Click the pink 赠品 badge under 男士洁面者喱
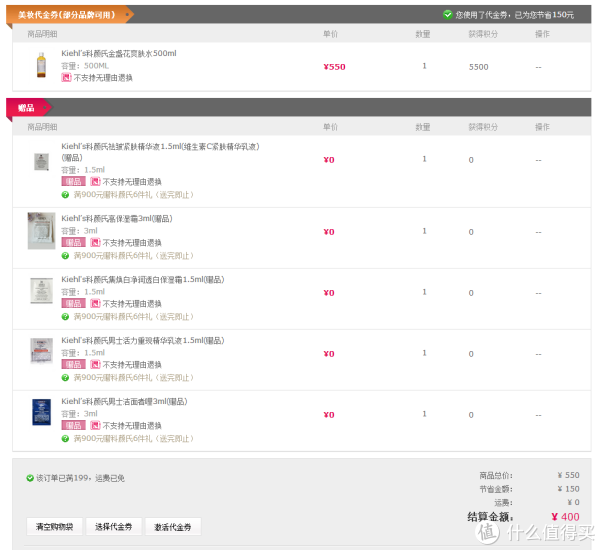 (x=73, y=425)
